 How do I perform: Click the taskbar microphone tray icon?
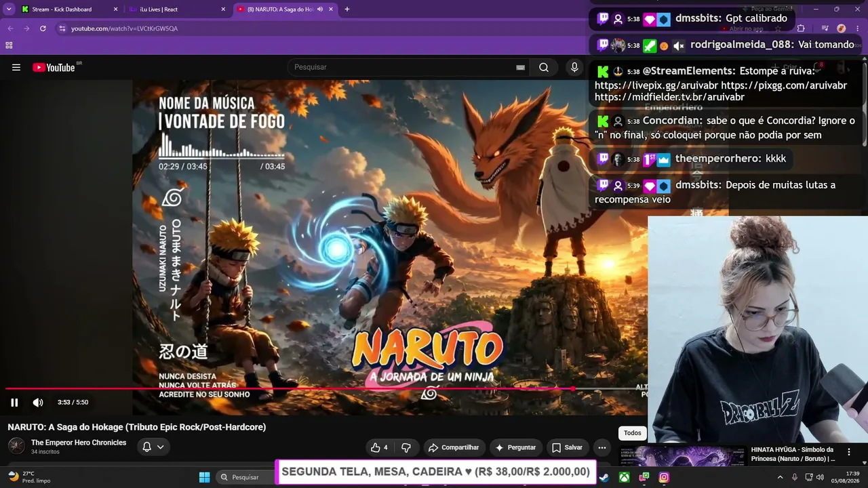click(x=795, y=477)
